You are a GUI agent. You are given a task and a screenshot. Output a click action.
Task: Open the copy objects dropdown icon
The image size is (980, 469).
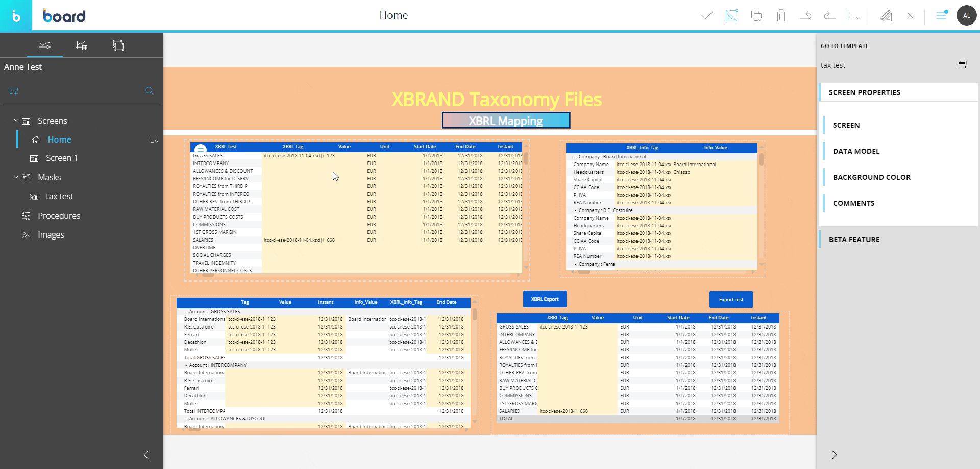pyautogui.click(x=756, y=16)
